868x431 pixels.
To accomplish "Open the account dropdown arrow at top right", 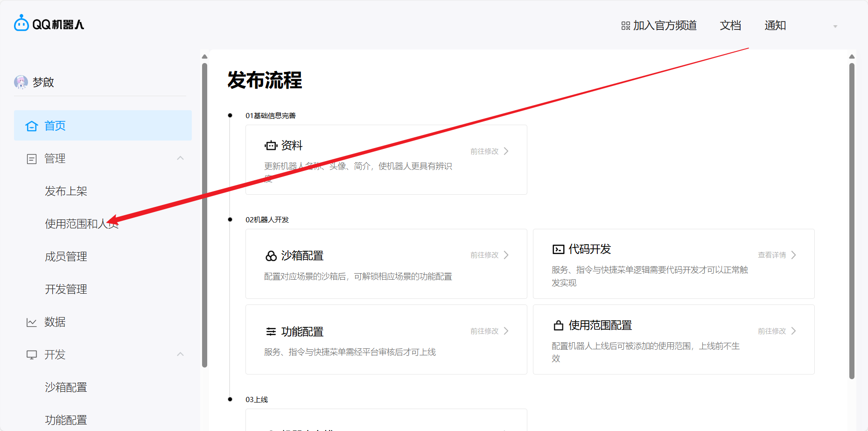I will [835, 27].
